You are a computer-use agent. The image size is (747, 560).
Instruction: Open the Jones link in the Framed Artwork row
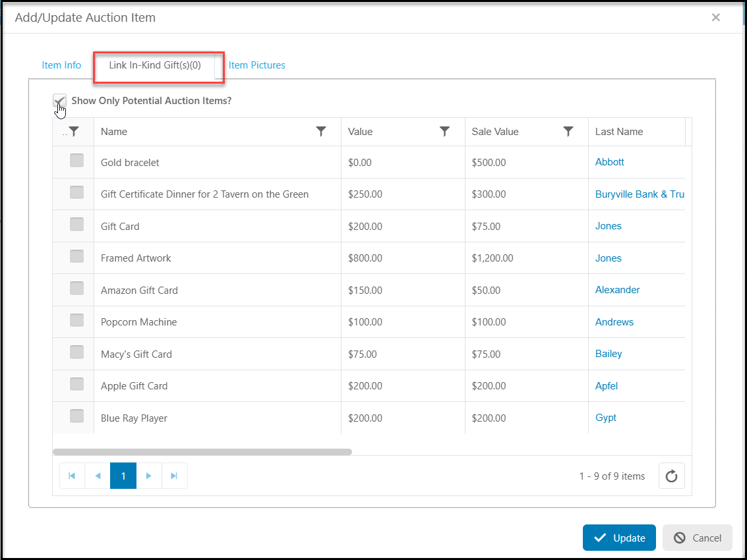609,258
